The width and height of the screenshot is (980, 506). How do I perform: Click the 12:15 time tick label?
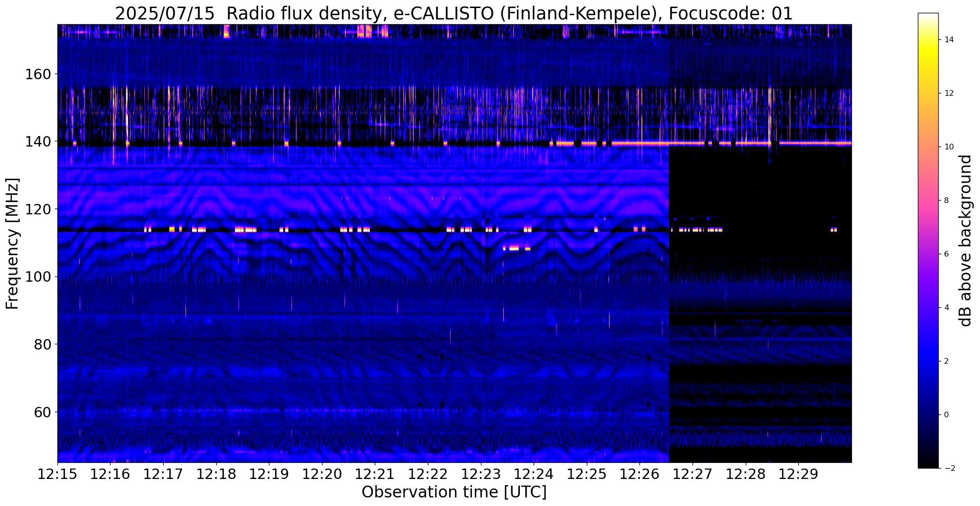pos(58,474)
